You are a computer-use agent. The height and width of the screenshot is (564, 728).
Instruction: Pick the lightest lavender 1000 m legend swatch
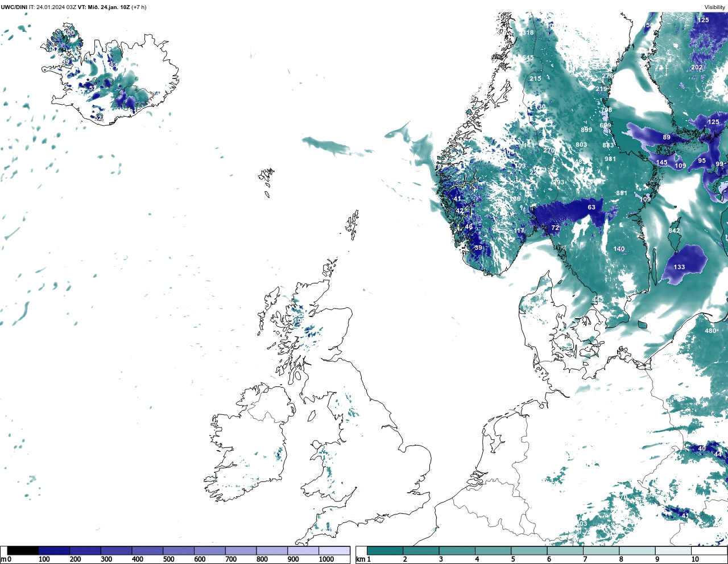[x=334, y=550]
